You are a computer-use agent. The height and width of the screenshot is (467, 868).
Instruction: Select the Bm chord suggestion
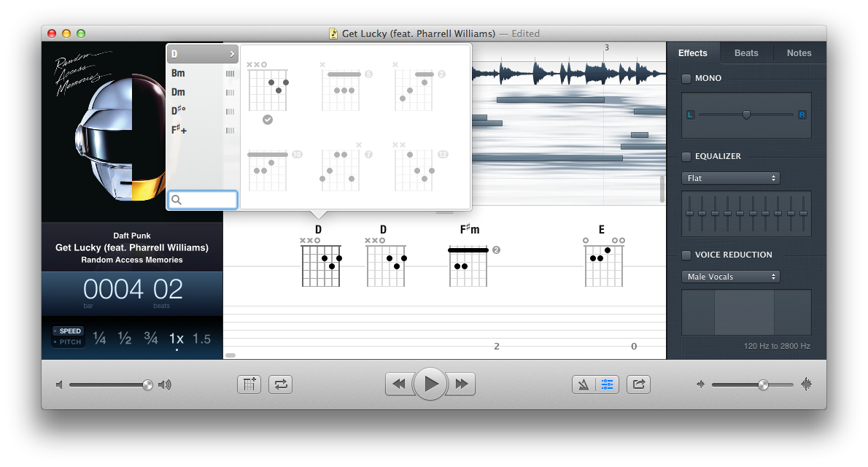click(203, 73)
